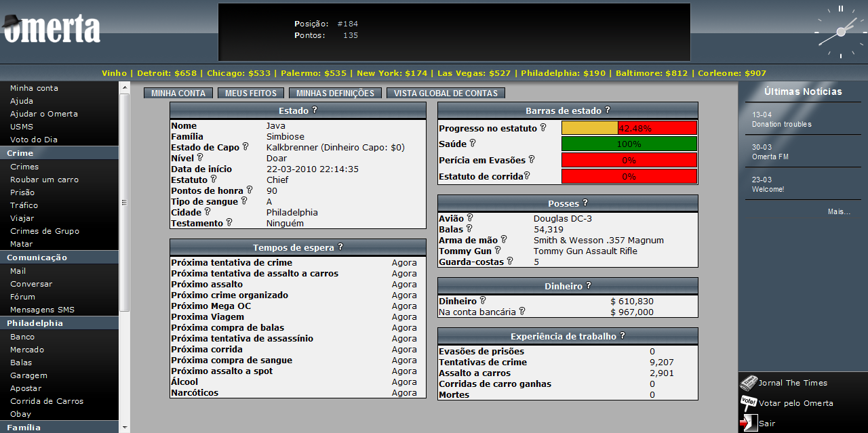Click the Votar pelo Omerta vote icon
The height and width of the screenshot is (433, 868).
click(x=749, y=403)
